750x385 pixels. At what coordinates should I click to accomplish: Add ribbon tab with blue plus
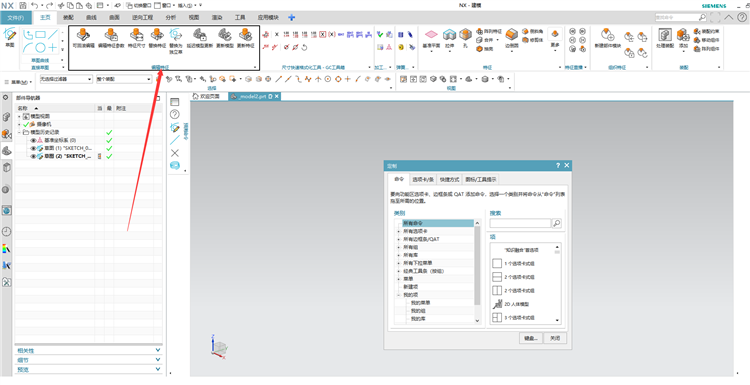click(292, 18)
